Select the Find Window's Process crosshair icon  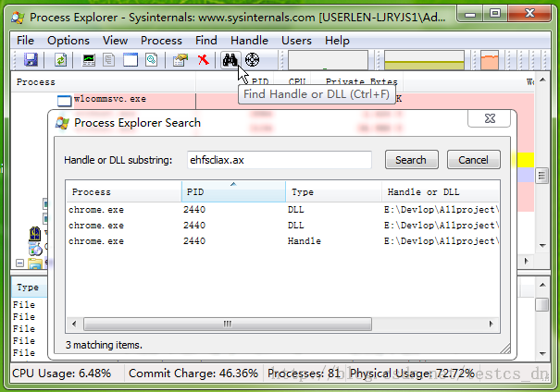252,59
